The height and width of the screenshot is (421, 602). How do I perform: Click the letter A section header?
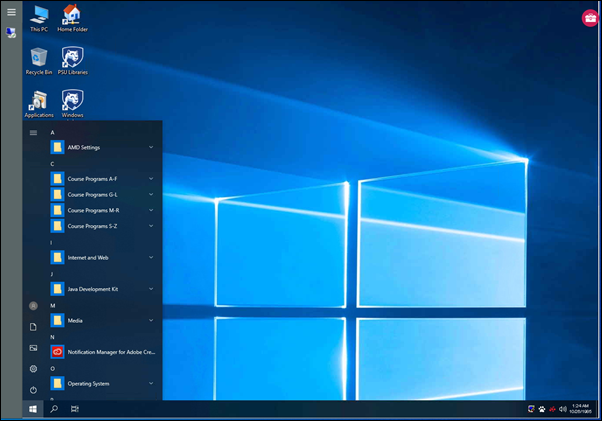pos(53,133)
